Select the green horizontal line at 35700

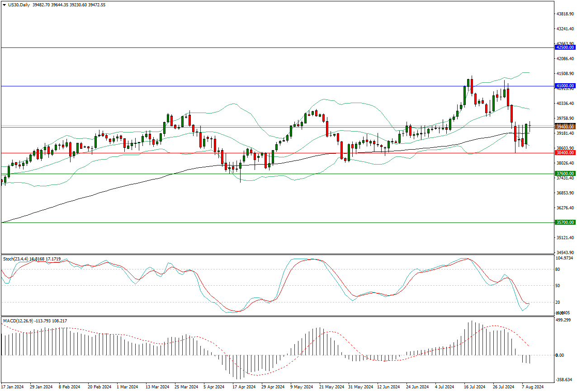[271, 222]
